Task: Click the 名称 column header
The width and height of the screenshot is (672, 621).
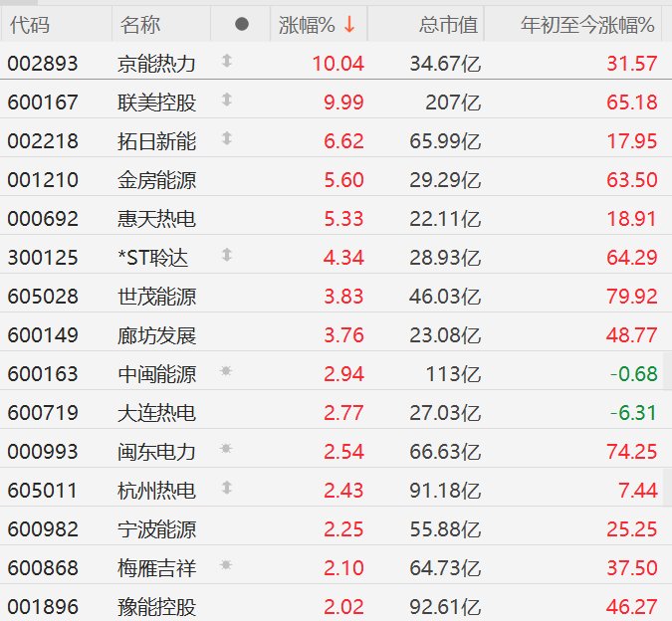Action: pyautogui.click(x=139, y=24)
